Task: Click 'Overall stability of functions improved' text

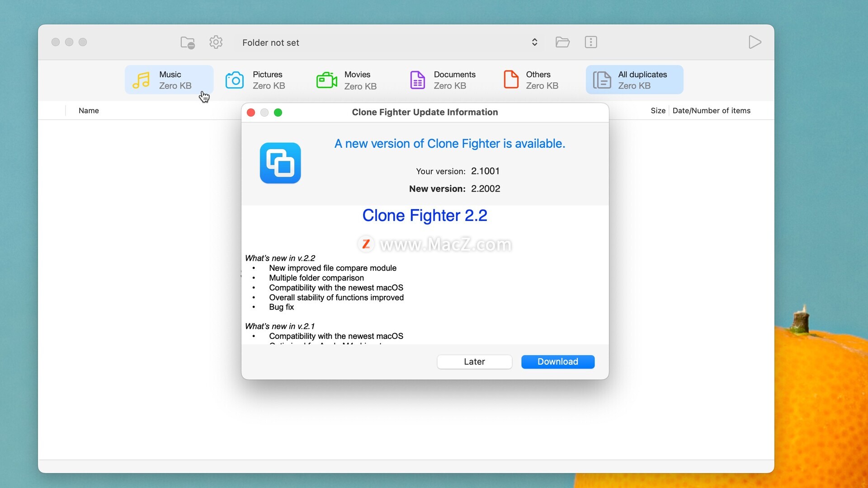Action: click(x=336, y=298)
